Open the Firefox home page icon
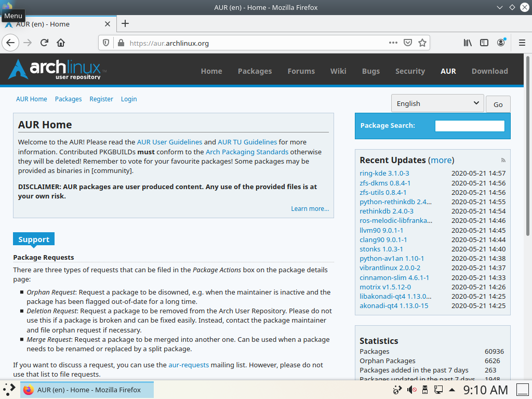The height and width of the screenshot is (399, 532). point(61,43)
